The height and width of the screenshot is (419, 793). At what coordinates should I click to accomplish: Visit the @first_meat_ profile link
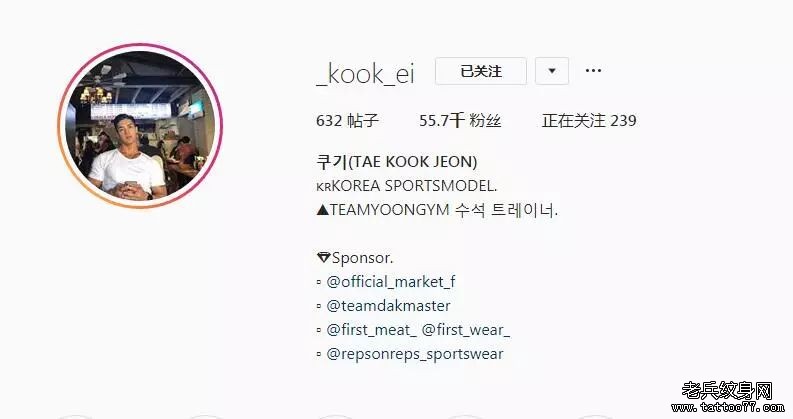[x=371, y=330]
